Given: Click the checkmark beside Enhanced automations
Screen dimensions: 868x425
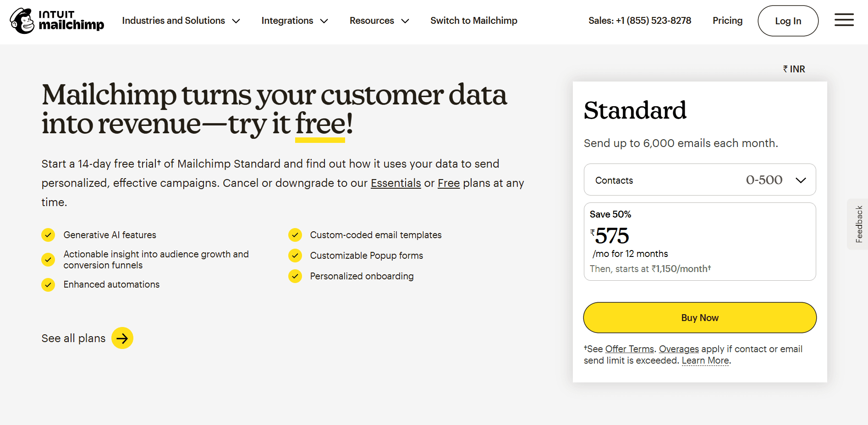Looking at the screenshot, I should [x=48, y=284].
